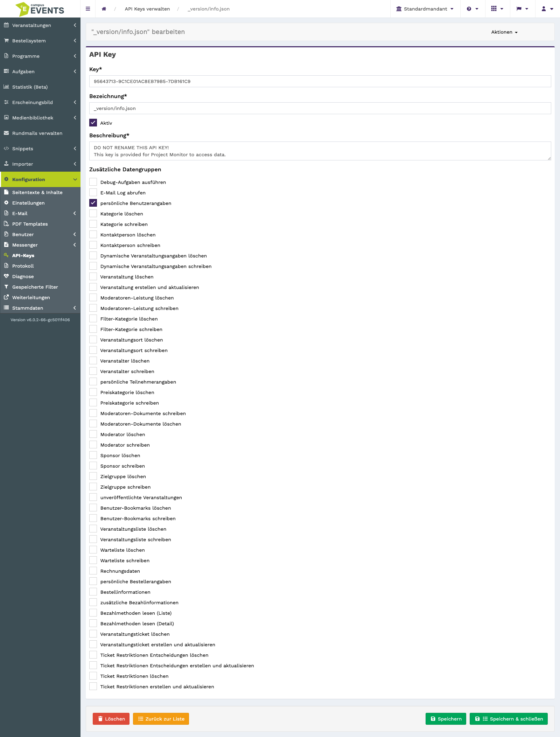
Task: Open the Standardmandant tenant dropdown
Action: pyautogui.click(x=425, y=9)
